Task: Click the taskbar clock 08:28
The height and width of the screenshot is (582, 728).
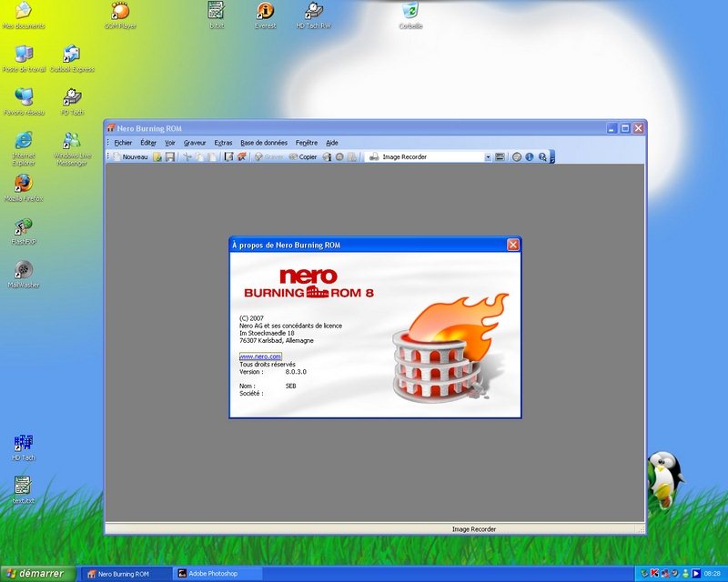Action: point(713,574)
